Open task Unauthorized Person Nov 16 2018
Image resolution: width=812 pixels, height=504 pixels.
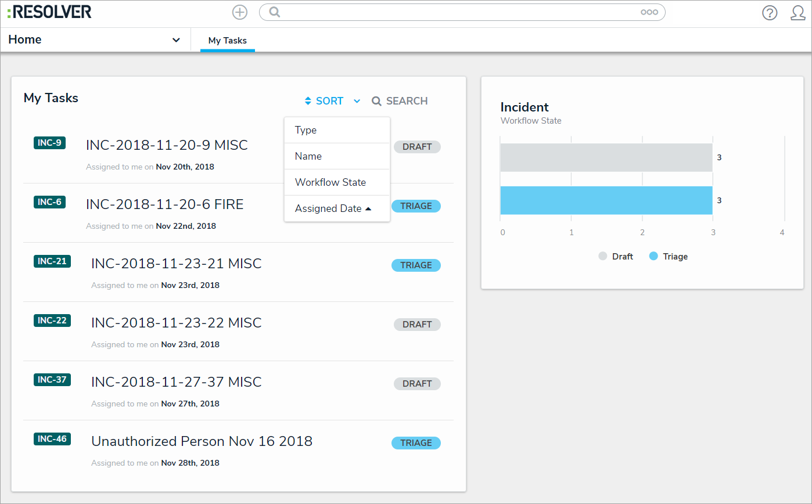point(202,441)
